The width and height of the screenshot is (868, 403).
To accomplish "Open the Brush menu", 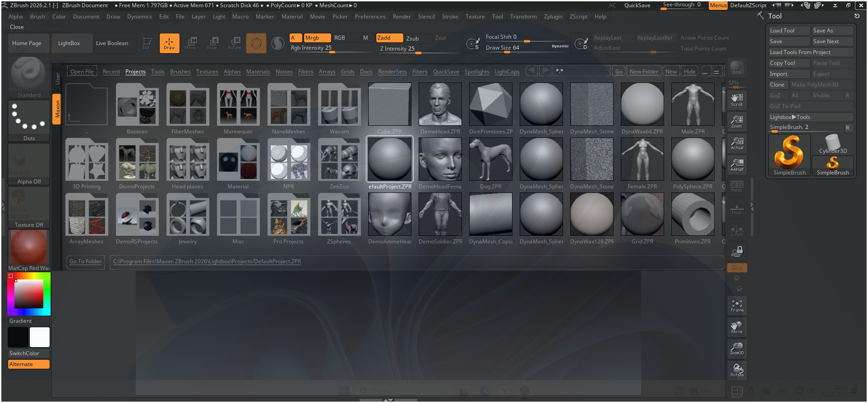I will click(37, 17).
